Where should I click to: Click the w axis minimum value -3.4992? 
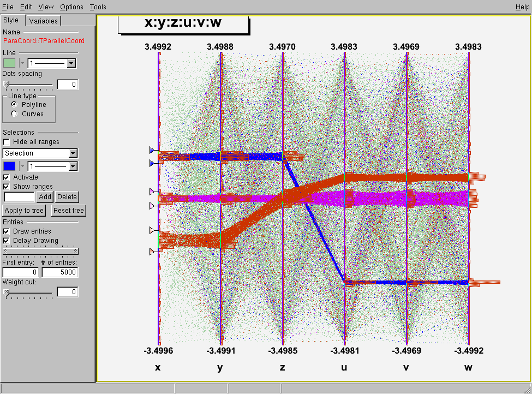coord(469,350)
